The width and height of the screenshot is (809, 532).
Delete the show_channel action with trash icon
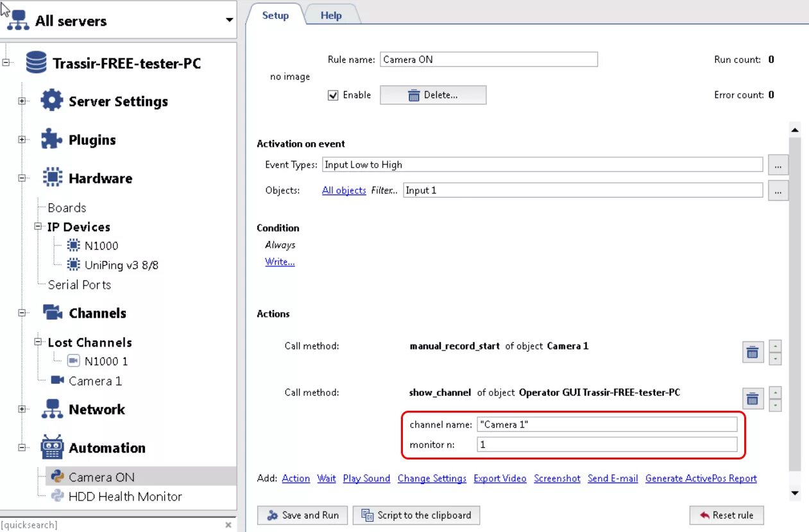click(x=753, y=399)
